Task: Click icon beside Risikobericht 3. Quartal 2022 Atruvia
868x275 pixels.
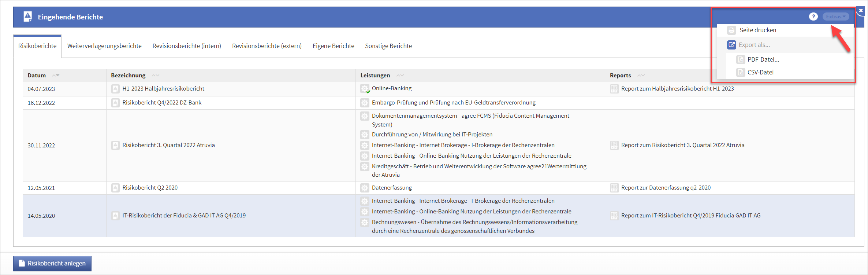Action: (115, 145)
